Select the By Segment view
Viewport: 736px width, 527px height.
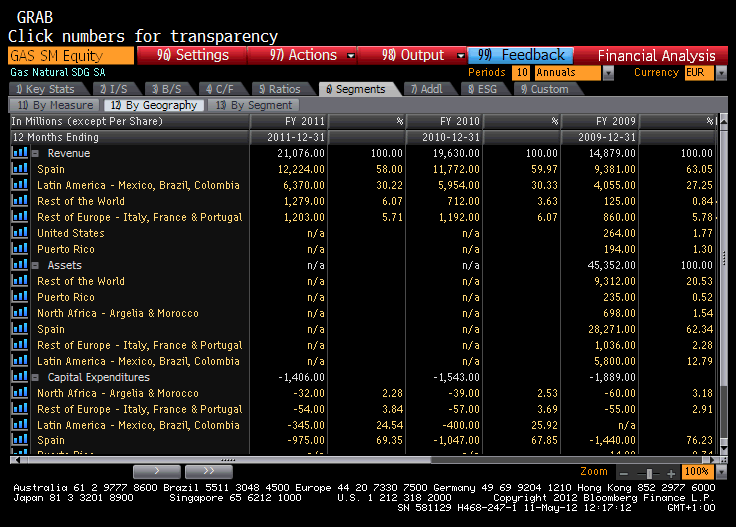(253, 105)
